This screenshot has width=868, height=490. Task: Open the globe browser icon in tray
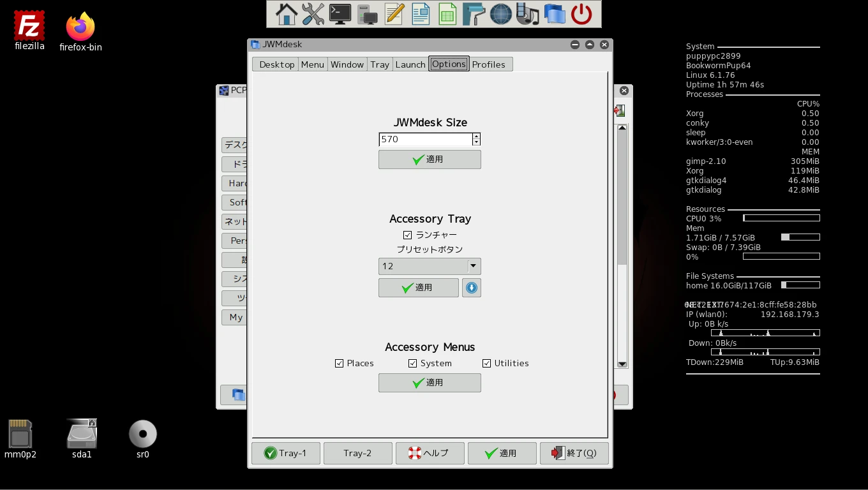pos(500,14)
